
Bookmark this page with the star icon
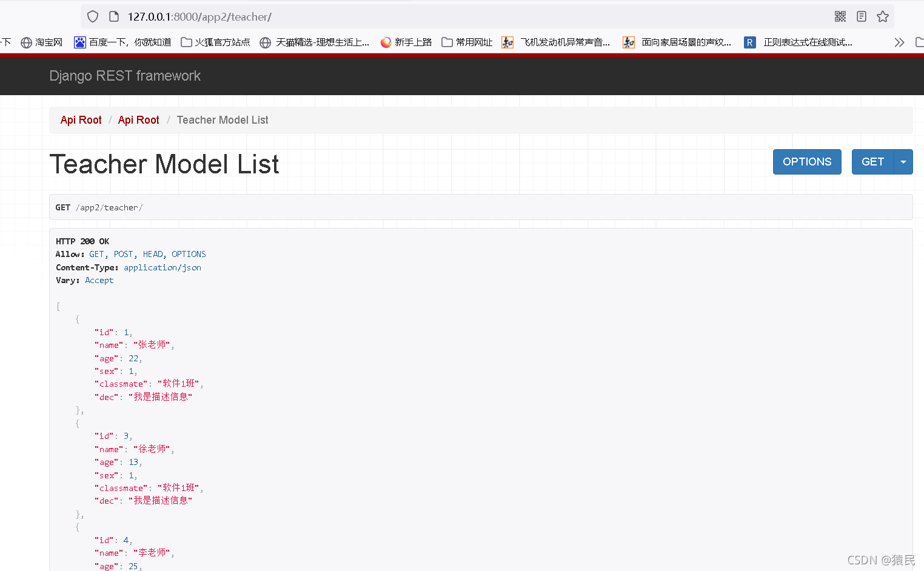(x=883, y=16)
